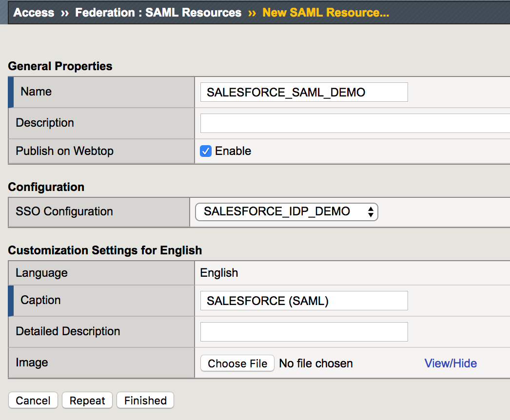Click the Configuration section heading
This screenshot has height=420, width=510.
tap(46, 187)
